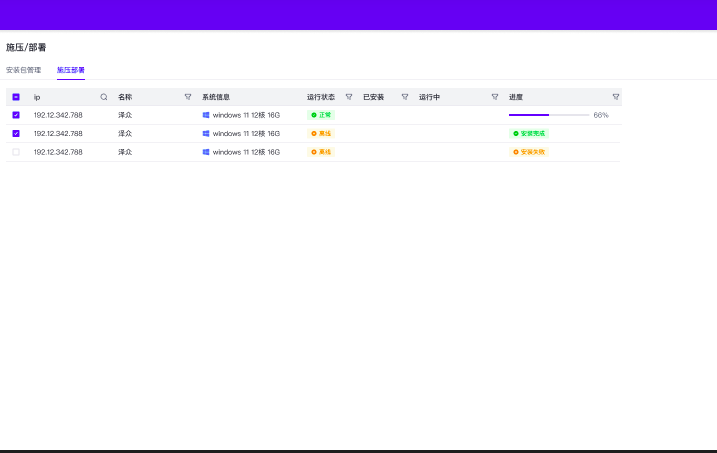Open the 名称 column filter icon

(x=188, y=97)
